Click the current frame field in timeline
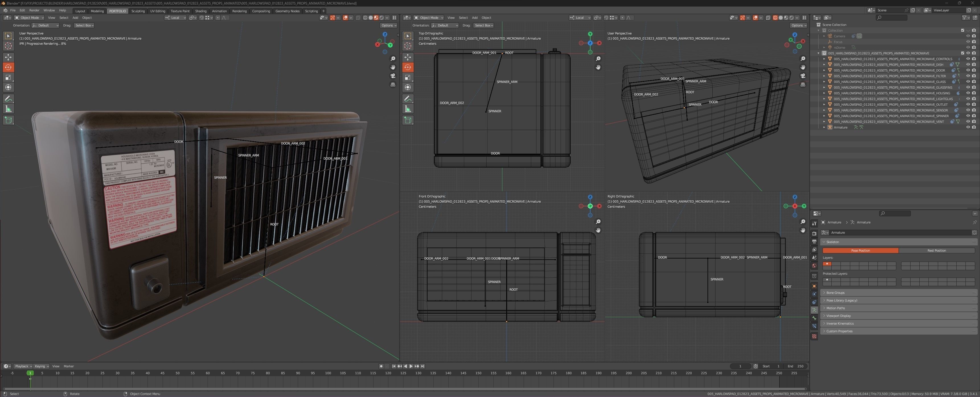 point(740,366)
